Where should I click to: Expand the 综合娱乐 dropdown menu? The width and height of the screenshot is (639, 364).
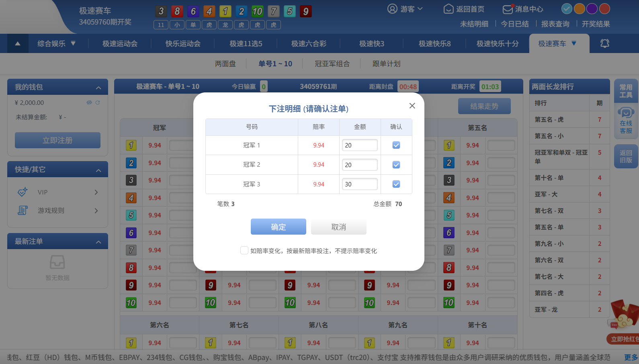[73, 43]
